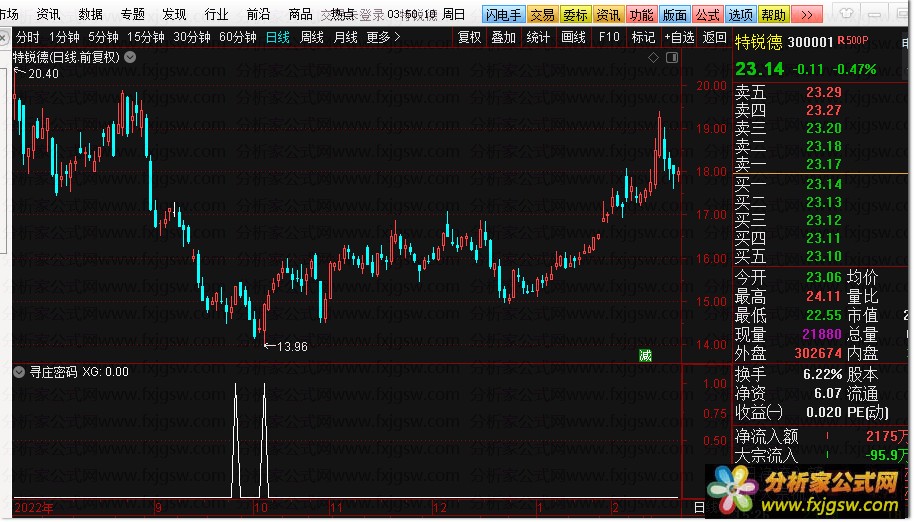
Task: Toggle the side panel layout icon
Action: tap(672, 57)
